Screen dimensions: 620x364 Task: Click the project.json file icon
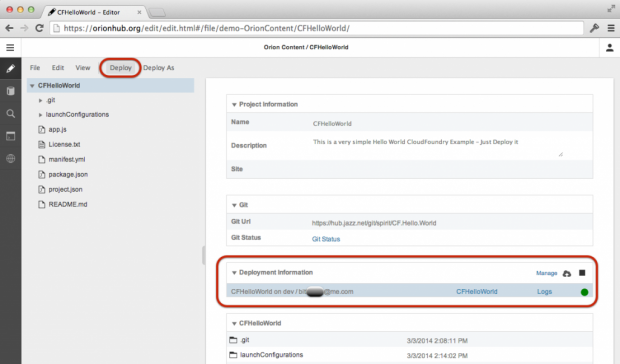[x=42, y=190]
